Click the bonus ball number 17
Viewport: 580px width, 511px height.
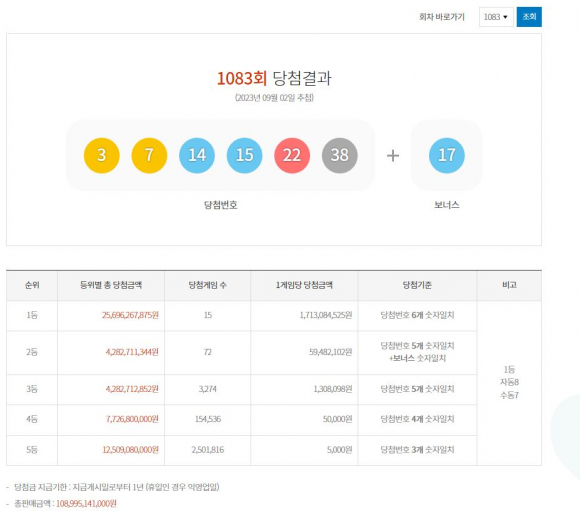pyautogui.click(x=446, y=155)
